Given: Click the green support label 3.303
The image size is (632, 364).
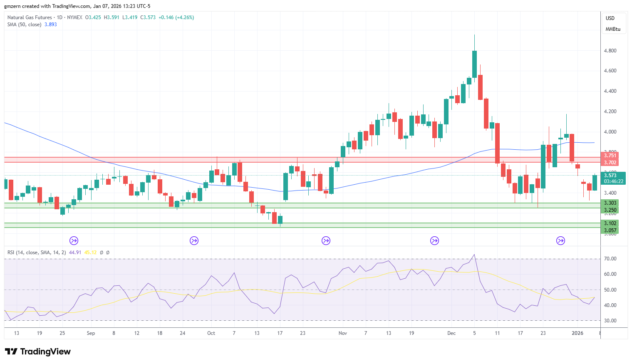Looking at the screenshot, I should 610,203.
